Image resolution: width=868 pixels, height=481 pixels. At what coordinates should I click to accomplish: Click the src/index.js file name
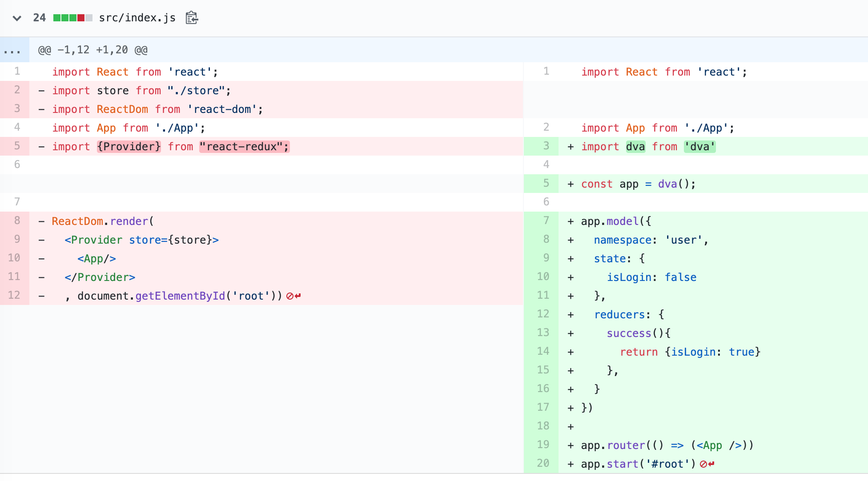click(137, 18)
